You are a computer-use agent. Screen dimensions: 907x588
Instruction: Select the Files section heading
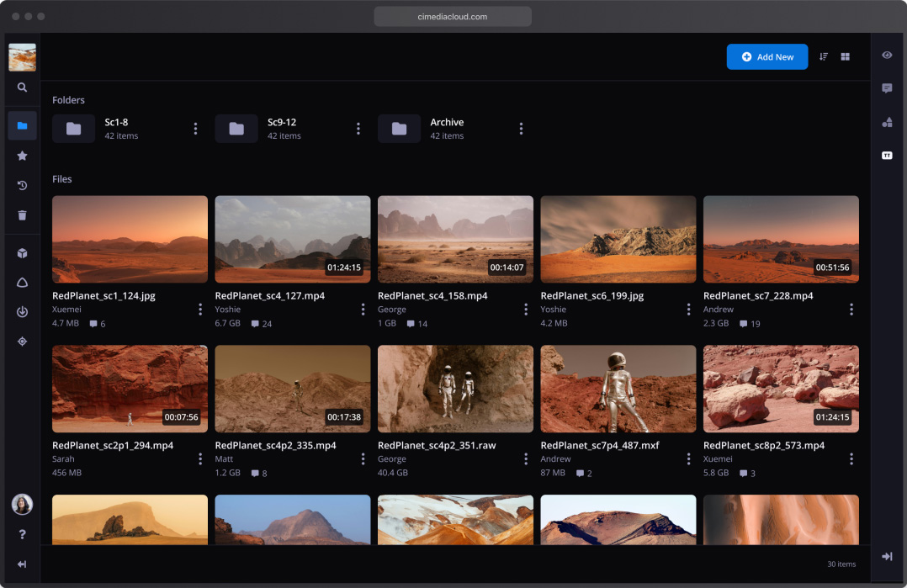(62, 178)
